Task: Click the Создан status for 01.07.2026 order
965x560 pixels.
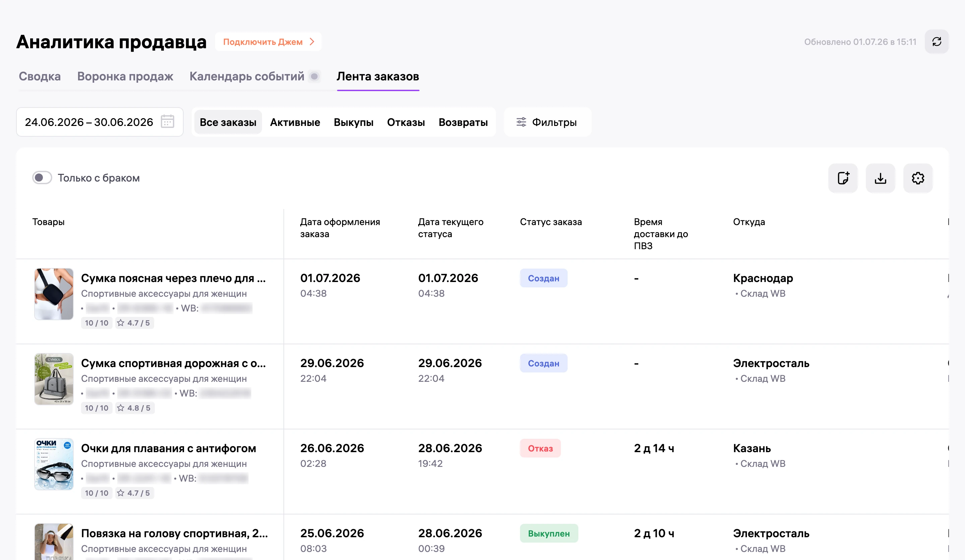Action: tap(543, 278)
